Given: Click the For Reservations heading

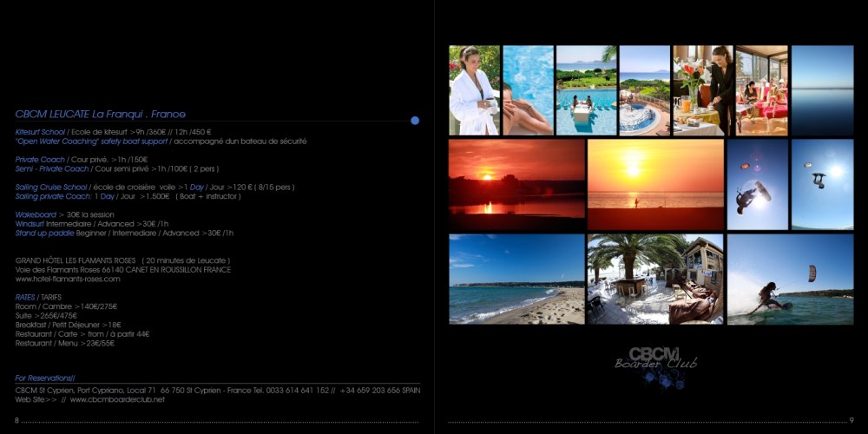Looking at the screenshot, I should point(45,378).
